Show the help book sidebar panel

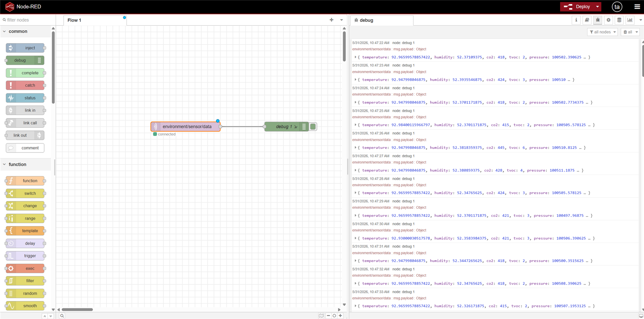tap(587, 20)
